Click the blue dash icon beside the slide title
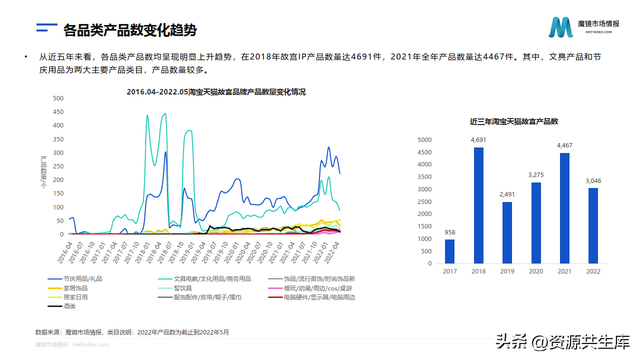Image resolution: width=640 pixels, height=360 pixels. click(47, 28)
